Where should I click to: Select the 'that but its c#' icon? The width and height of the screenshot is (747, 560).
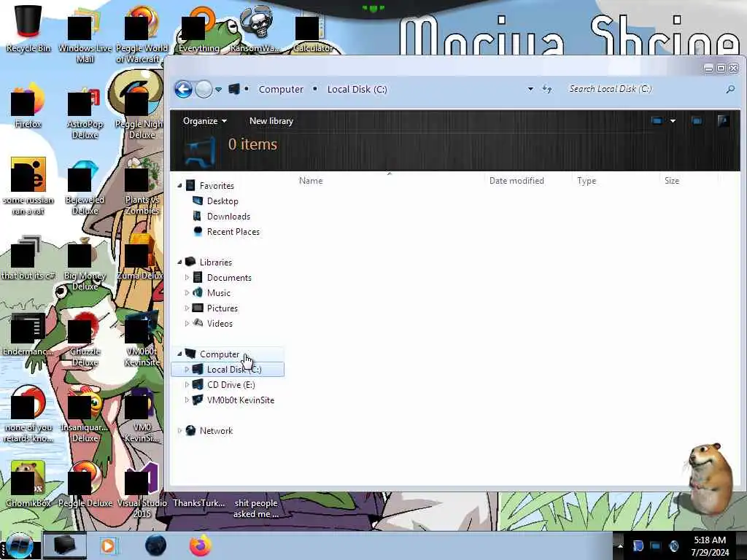pyautogui.click(x=28, y=259)
